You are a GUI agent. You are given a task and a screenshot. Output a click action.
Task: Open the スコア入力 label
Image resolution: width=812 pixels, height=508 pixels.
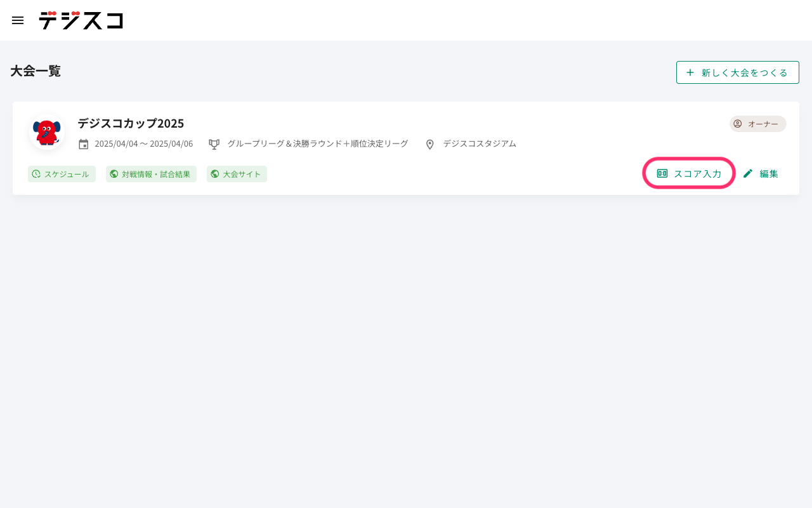tap(697, 173)
